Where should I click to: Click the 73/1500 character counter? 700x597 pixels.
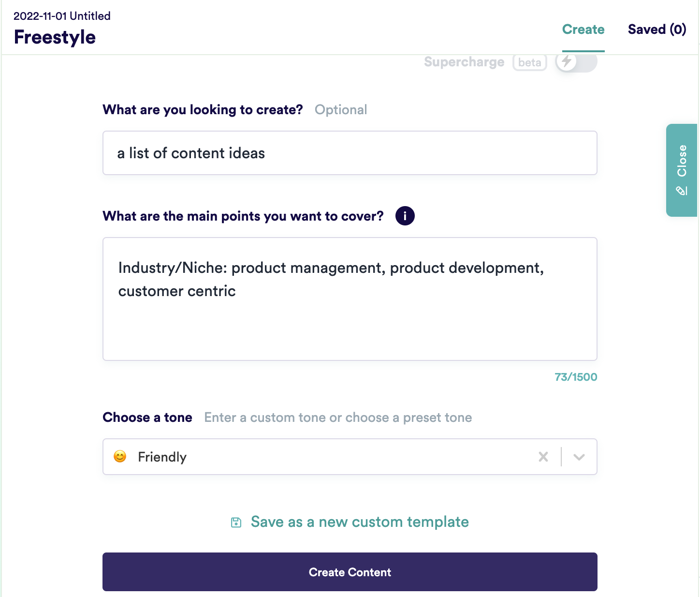pos(575,377)
